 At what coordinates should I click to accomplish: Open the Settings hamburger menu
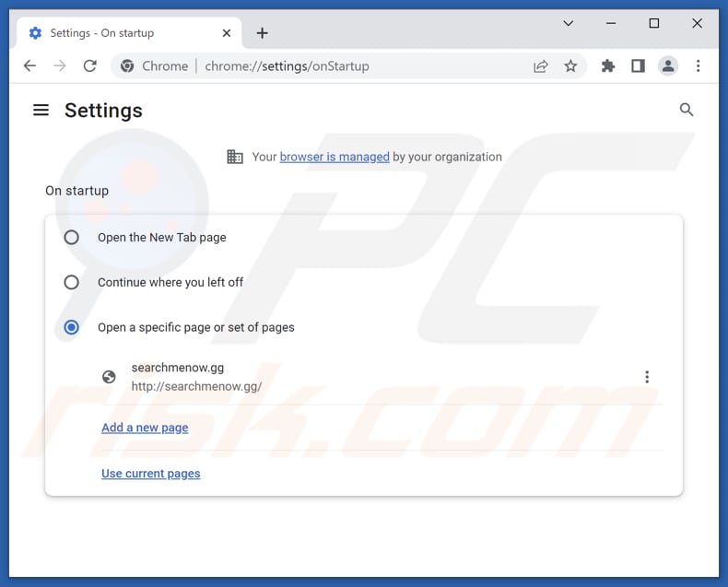coord(41,110)
